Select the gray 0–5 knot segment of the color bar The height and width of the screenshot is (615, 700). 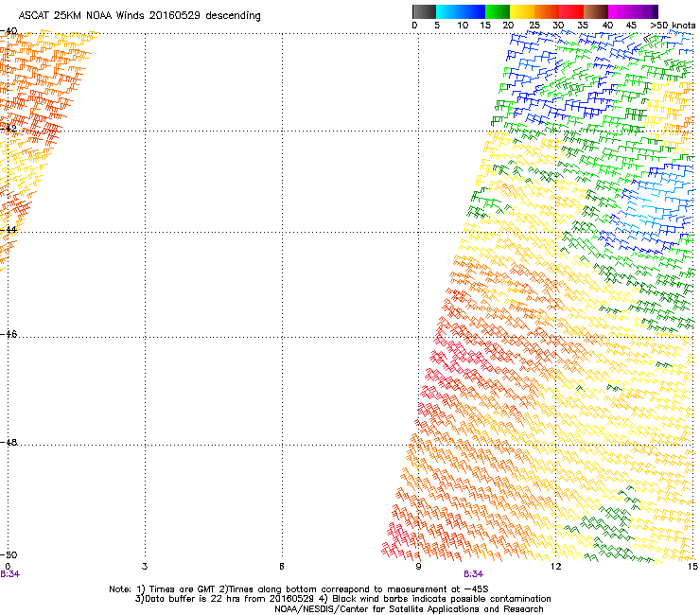click(424, 11)
